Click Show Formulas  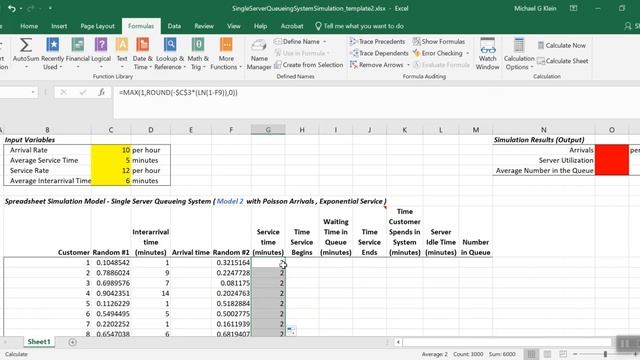(439, 42)
